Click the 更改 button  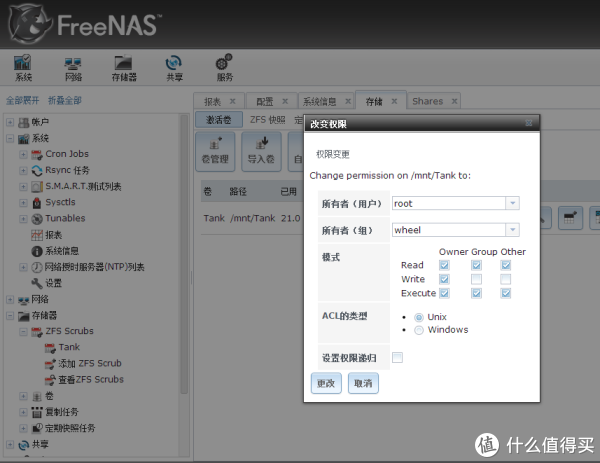326,384
